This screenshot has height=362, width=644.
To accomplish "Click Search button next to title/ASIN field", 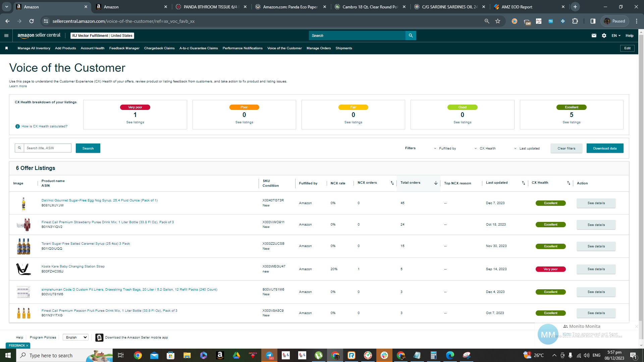I will pos(88,148).
